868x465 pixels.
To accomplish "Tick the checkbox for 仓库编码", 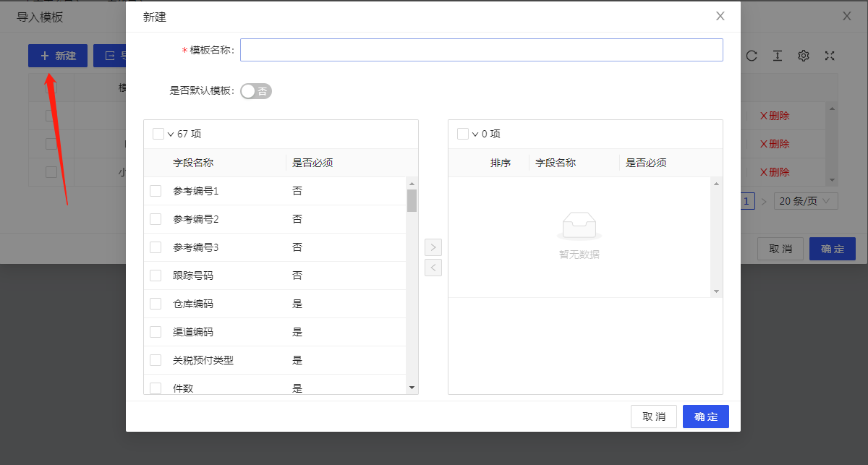I will click(x=156, y=304).
